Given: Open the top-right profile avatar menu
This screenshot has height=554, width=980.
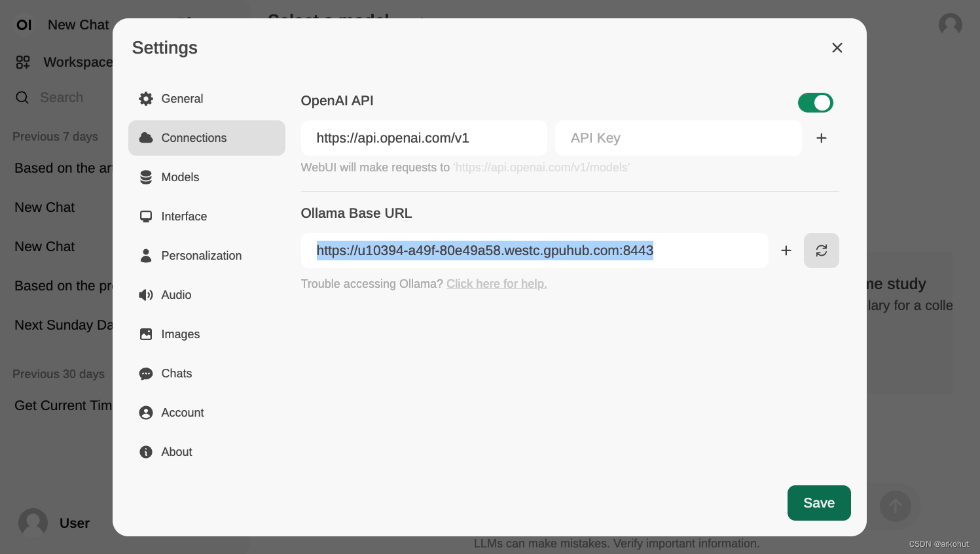Looking at the screenshot, I should (x=951, y=25).
